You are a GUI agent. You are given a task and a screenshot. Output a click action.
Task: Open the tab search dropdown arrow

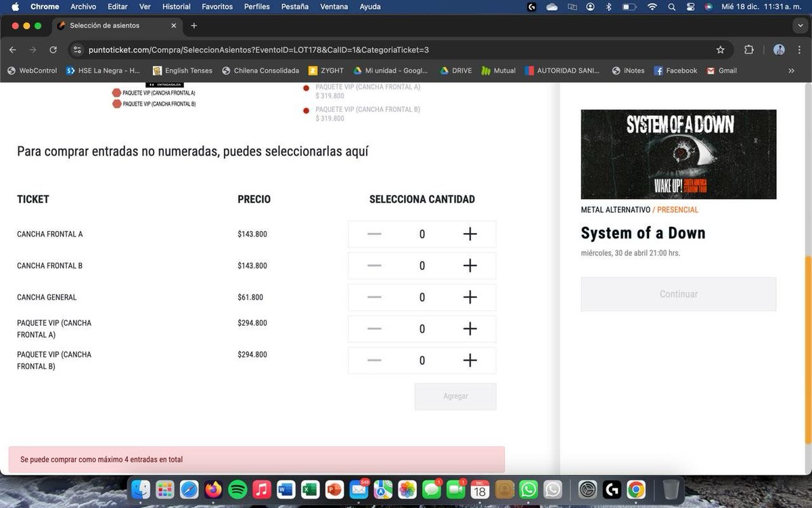[x=800, y=26]
